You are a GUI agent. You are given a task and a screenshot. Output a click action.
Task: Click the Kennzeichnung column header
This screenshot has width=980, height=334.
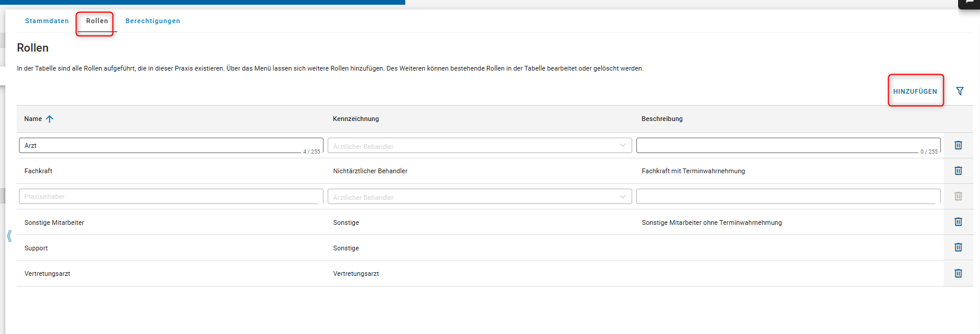pos(356,119)
